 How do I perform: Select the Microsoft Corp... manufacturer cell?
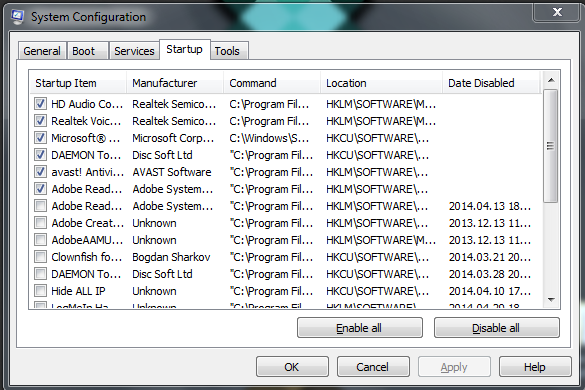tap(173, 138)
